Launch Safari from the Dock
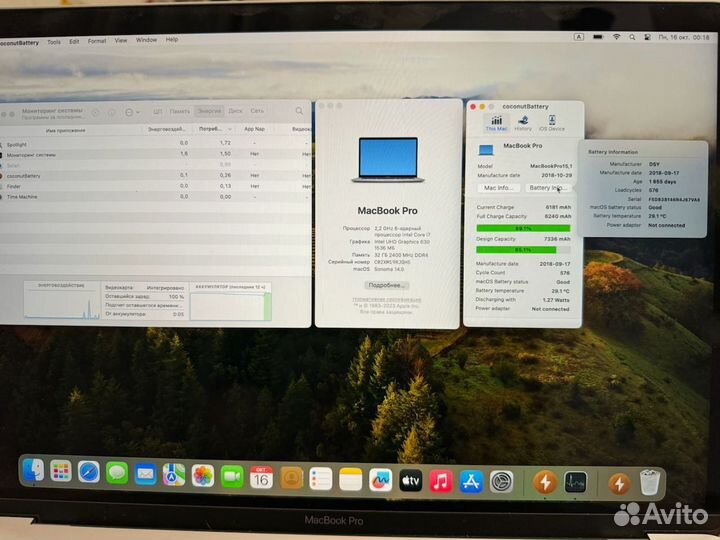The height and width of the screenshot is (540, 720). [x=89, y=472]
